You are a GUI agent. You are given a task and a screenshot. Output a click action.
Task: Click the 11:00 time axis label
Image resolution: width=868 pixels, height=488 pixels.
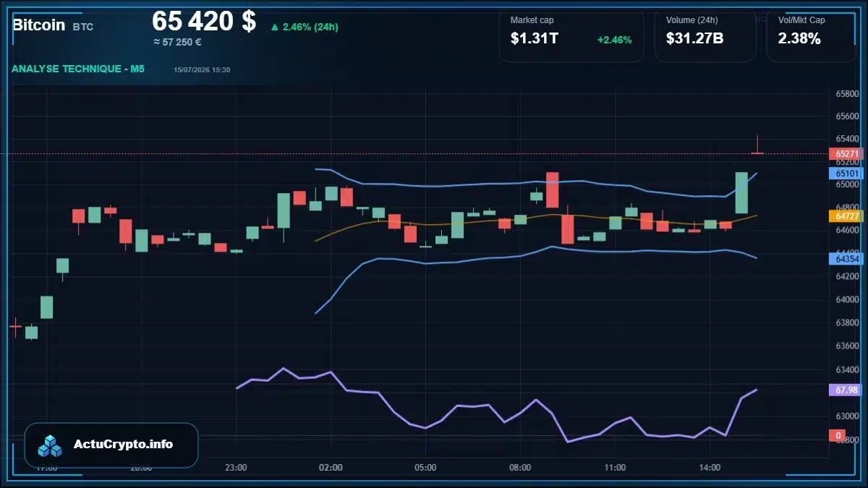[x=615, y=468]
